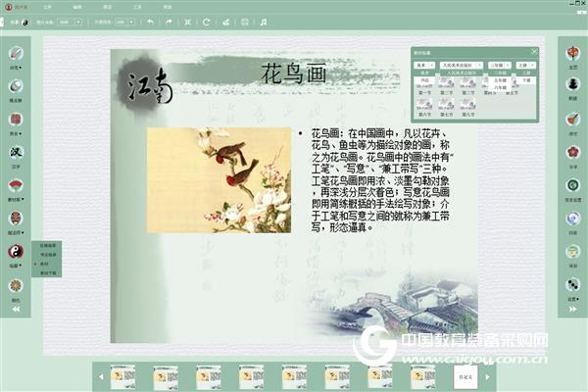Toggle fullscreen with the expand icon
588x392 pixels.
187,23
